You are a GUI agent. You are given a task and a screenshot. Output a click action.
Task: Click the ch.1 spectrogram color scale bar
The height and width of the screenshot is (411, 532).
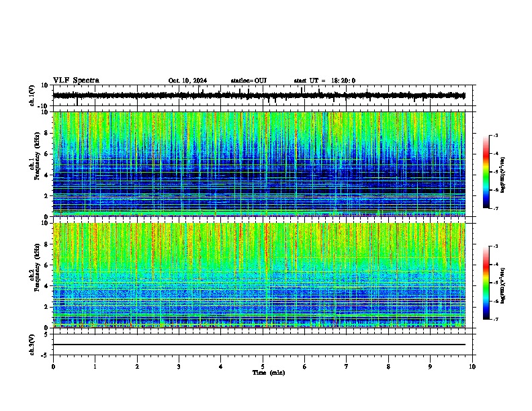486,172
